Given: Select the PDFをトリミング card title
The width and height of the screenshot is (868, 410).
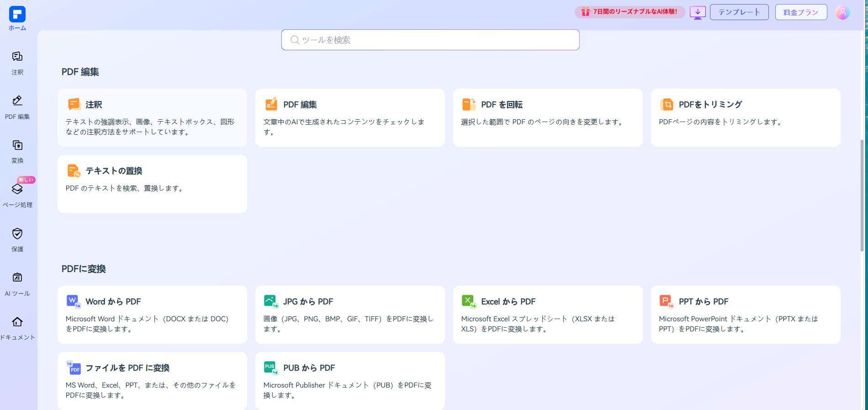Looking at the screenshot, I should point(710,105).
